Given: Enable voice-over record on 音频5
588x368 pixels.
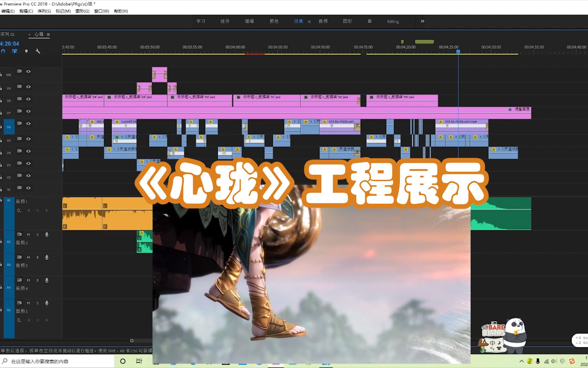Looking at the screenshot, I should pos(47,303).
